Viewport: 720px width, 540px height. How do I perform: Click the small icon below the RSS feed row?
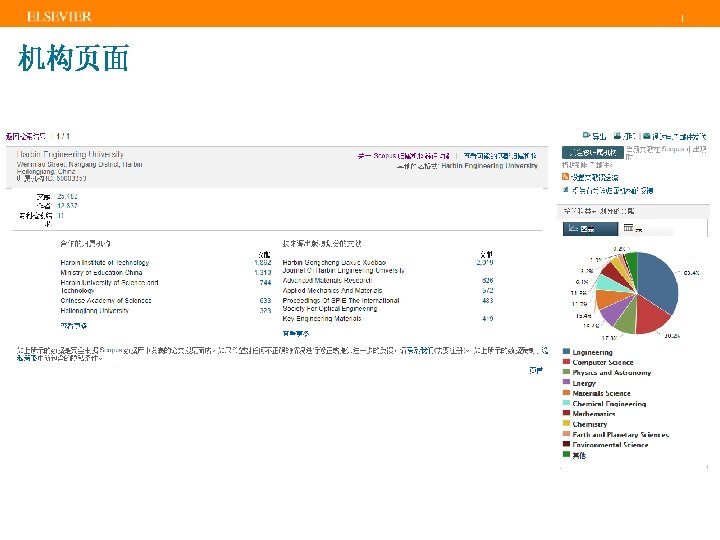(566, 189)
